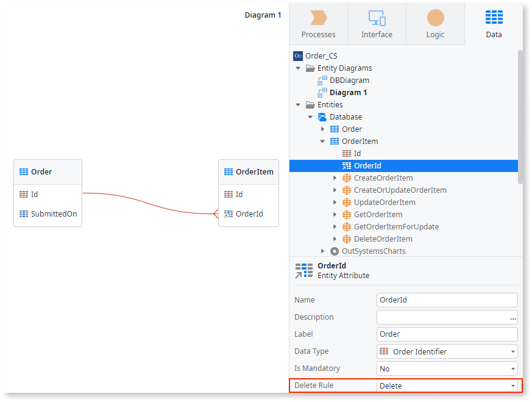This screenshot has height=402, width=532.
Task: Click the CreateOrderItem action icon
Action: [348, 178]
